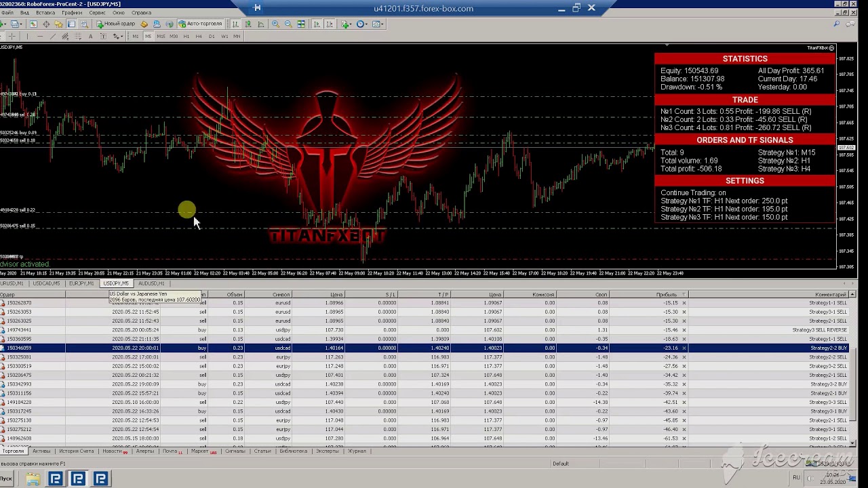Open the file explorer taskbar icon
The image size is (868, 488).
tap(33, 479)
